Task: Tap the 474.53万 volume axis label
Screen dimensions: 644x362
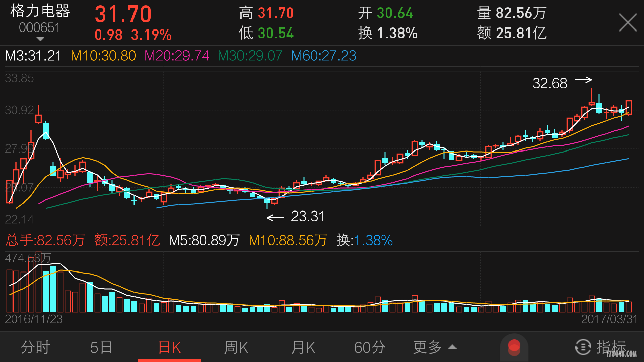Action: (x=28, y=258)
